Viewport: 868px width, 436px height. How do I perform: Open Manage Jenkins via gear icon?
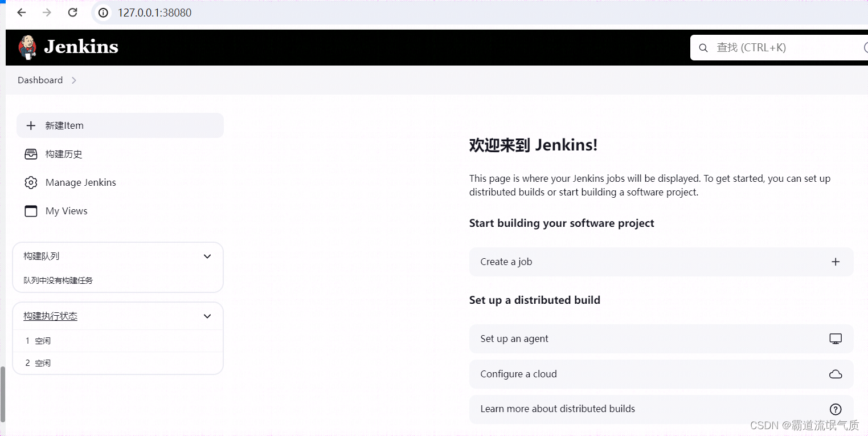tap(30, 182)
